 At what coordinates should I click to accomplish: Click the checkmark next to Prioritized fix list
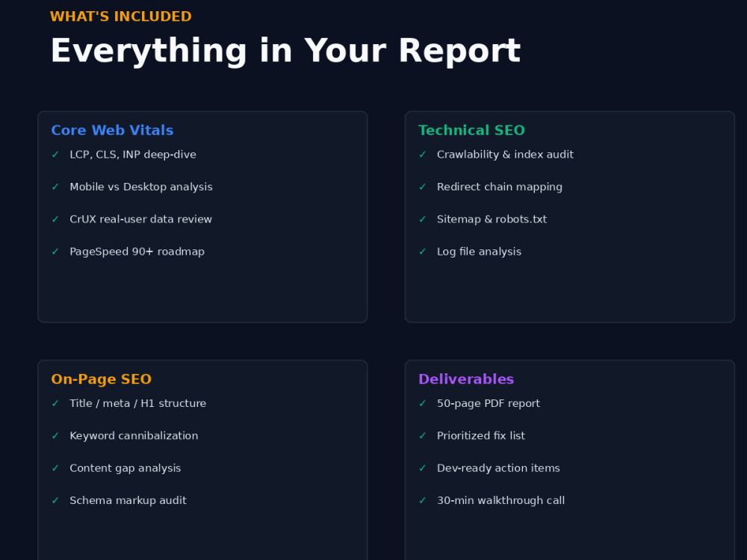(x=423, y=436)
